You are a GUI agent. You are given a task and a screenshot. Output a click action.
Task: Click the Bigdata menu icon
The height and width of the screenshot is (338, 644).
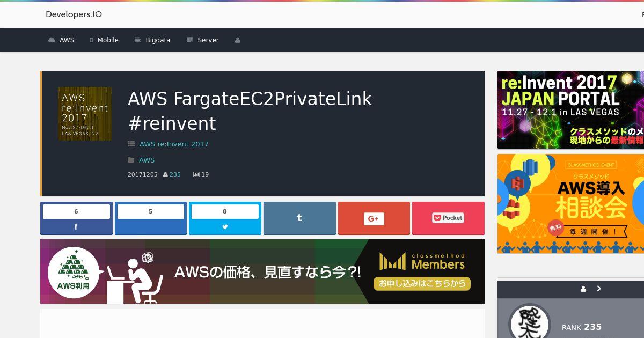coord(138,40)
